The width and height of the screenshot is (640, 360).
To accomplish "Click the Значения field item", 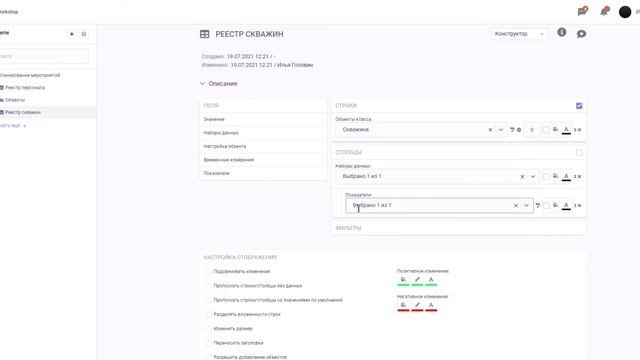I will 263,119.
